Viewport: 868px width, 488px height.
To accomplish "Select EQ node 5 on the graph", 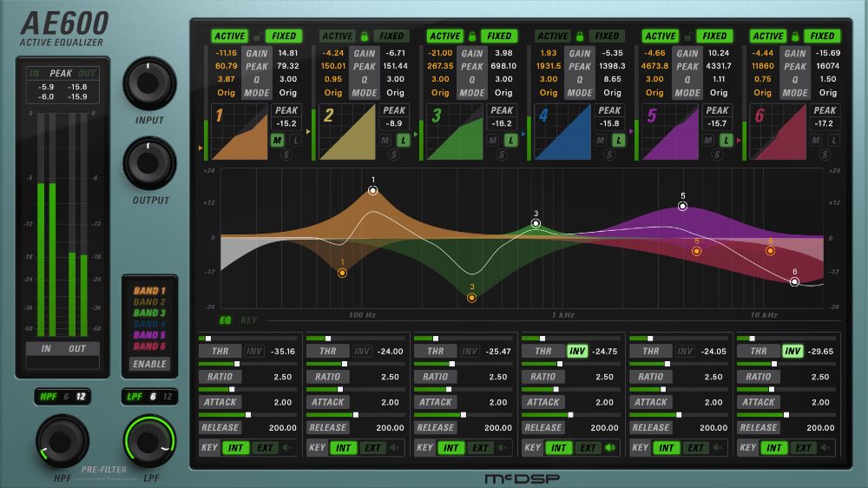I will pyautogui.click(x=683, y=206).
